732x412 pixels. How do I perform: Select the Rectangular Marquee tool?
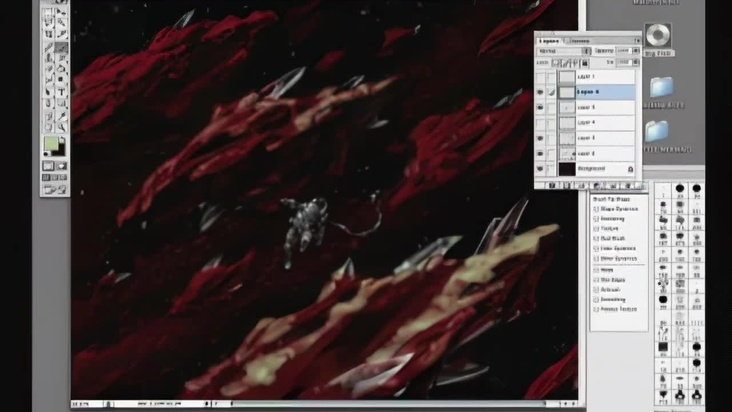49,12
